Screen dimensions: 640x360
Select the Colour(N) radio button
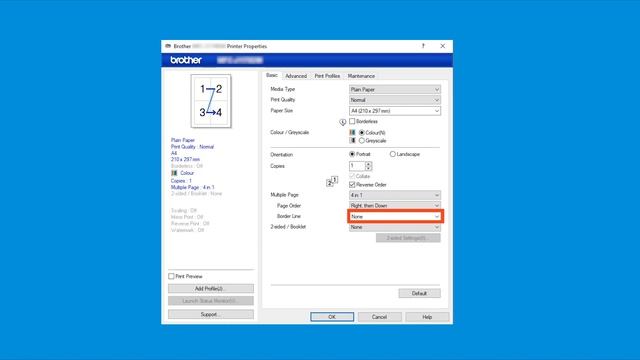click(x=362, y=133)
